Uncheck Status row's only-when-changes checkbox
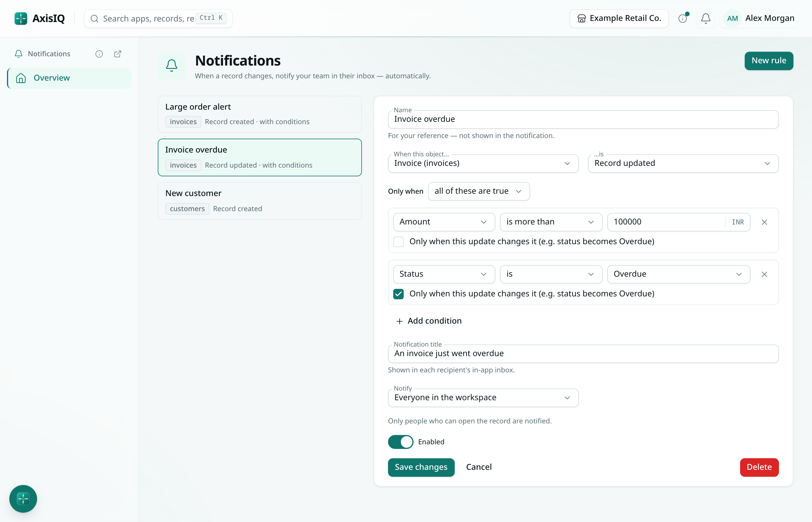The height and width of the screenshot is (522, 812). tap(398, 294)
